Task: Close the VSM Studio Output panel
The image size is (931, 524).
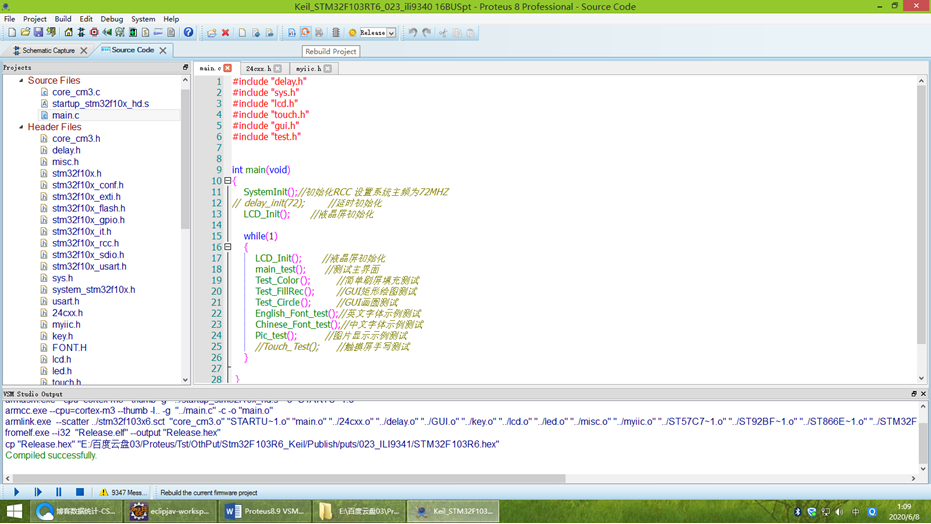Action: coord(923,393)
